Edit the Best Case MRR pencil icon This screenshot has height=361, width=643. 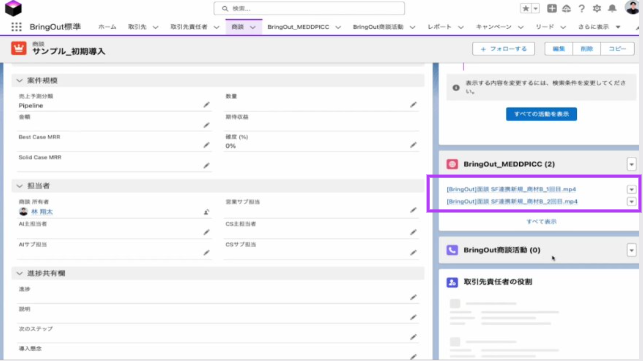[206, 145]
